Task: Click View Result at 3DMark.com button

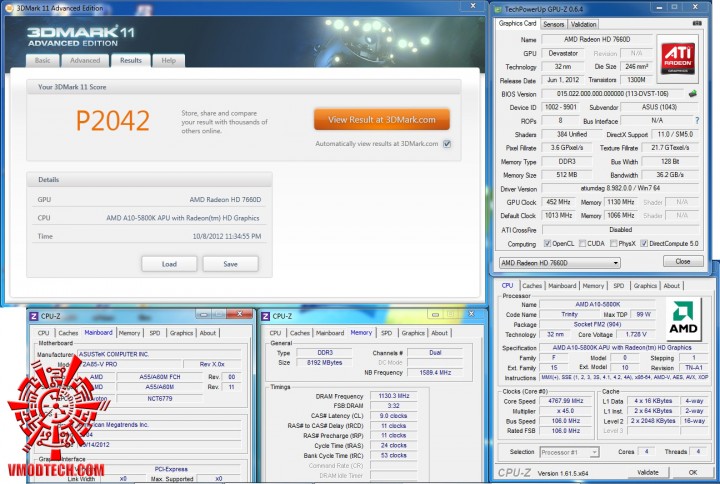Action: tap(382, 119)
